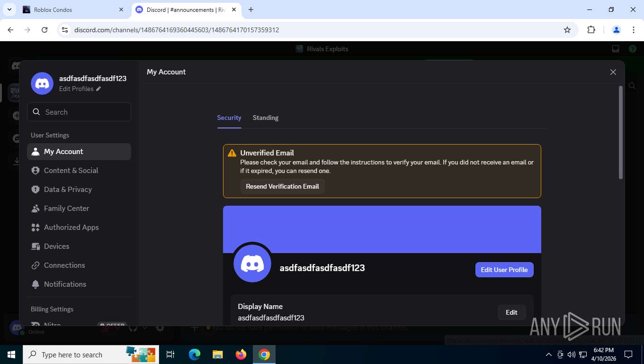Viewport: 644px width, 364px height.
Task: Launch Firefox from taskbar
Action: pyautogui.click(x=241, y=355)
